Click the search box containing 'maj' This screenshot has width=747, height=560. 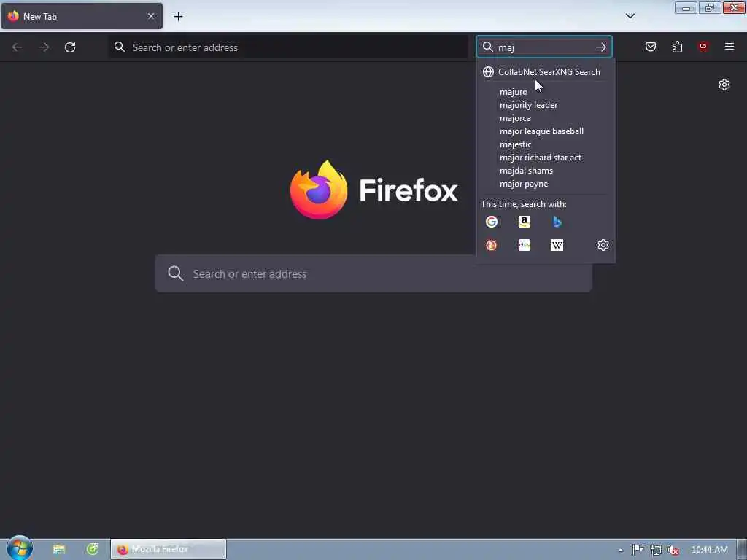point(543,47)
